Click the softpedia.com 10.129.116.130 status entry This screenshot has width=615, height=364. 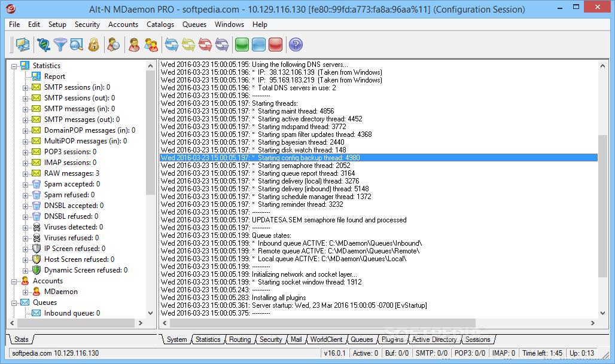[55, 353]
